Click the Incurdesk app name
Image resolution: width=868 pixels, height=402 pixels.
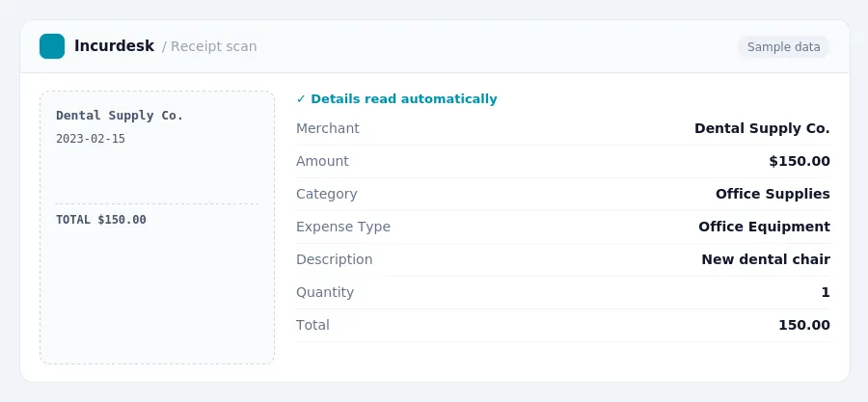114,46
